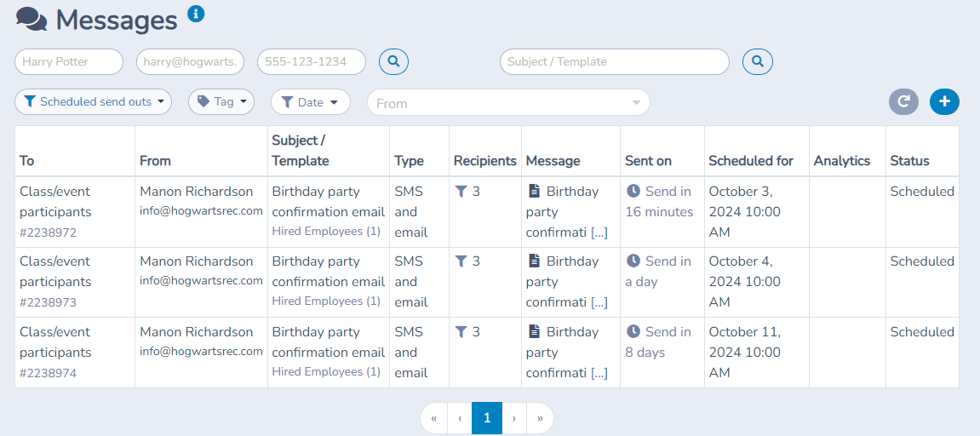Open Hired Employees (1) link in row #2238972

[326, 231]
